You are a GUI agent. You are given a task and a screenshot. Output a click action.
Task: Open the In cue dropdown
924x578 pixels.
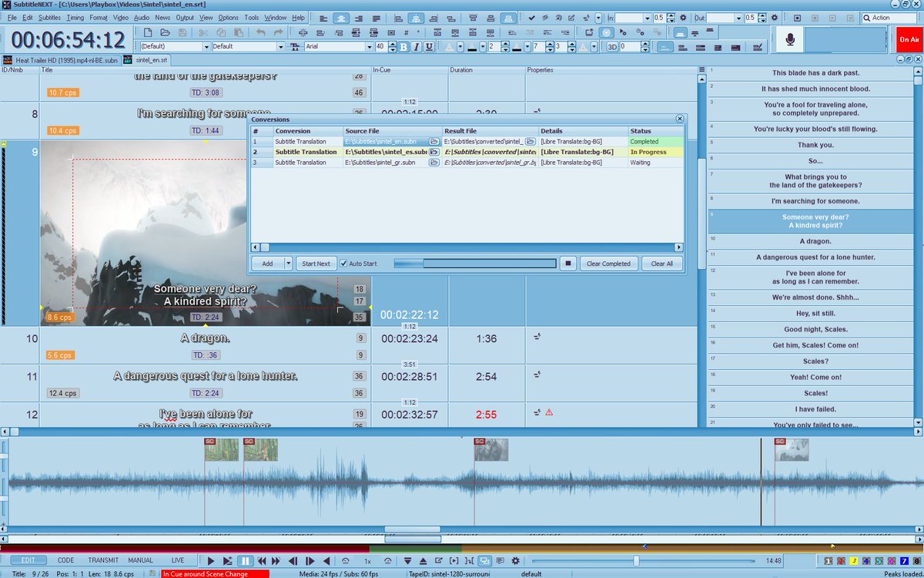pos(648,18)
